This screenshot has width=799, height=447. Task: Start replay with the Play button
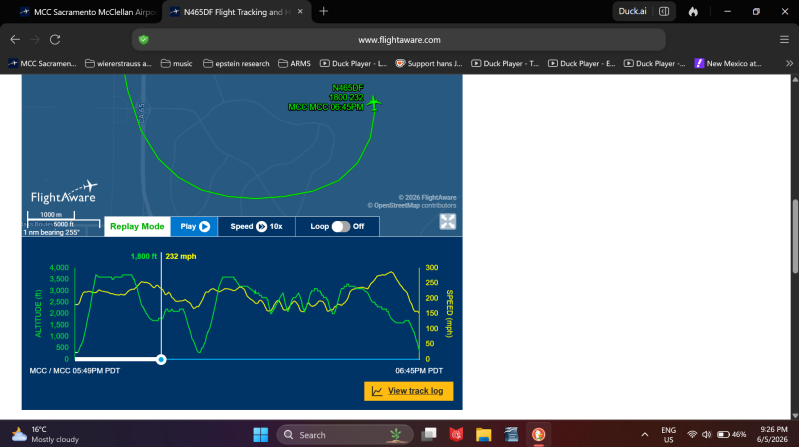(194, 226)
